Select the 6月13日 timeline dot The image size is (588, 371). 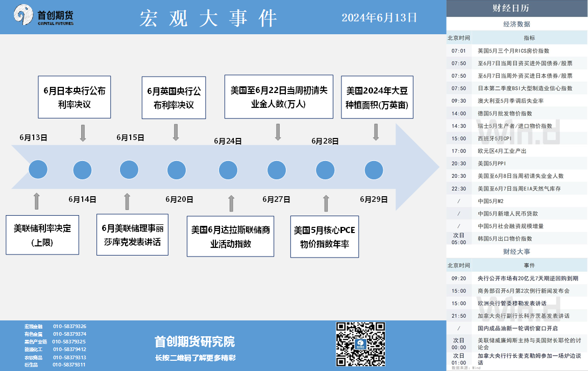tap(38, 169)
